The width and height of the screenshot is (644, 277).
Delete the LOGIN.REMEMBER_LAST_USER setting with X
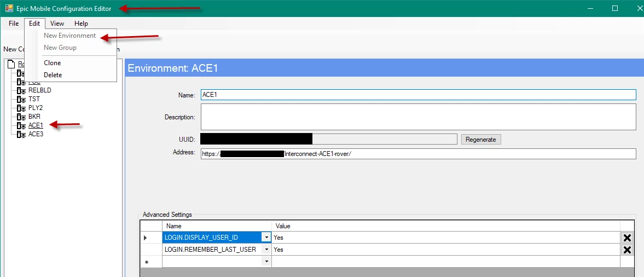(x=627, y=250)
